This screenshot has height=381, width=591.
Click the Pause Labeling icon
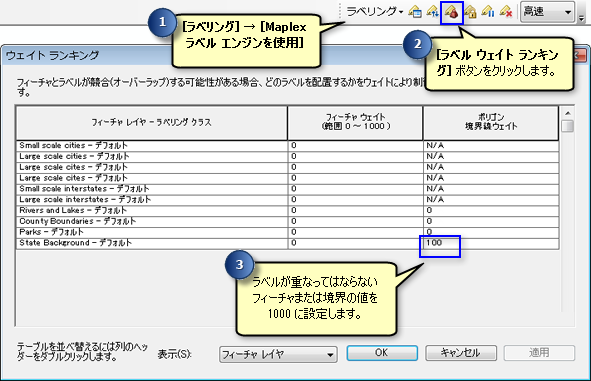(488, 12)
